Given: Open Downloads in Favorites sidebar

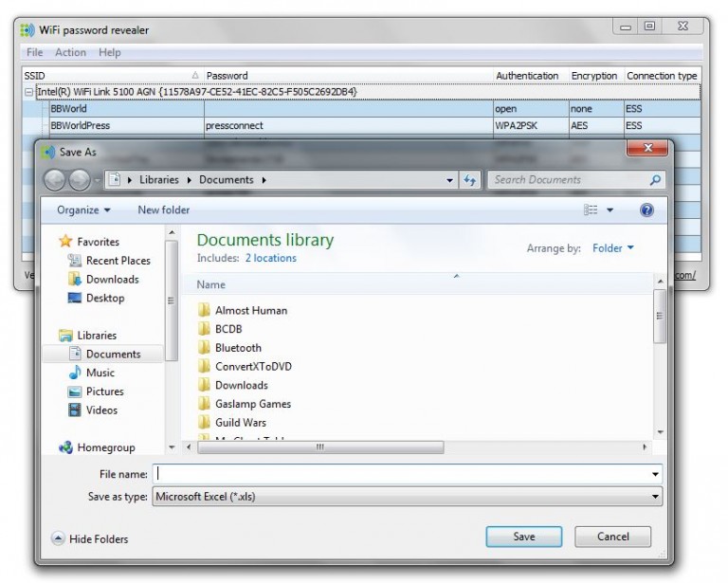Looking at the screenshot, I should [x=113, y=279].
